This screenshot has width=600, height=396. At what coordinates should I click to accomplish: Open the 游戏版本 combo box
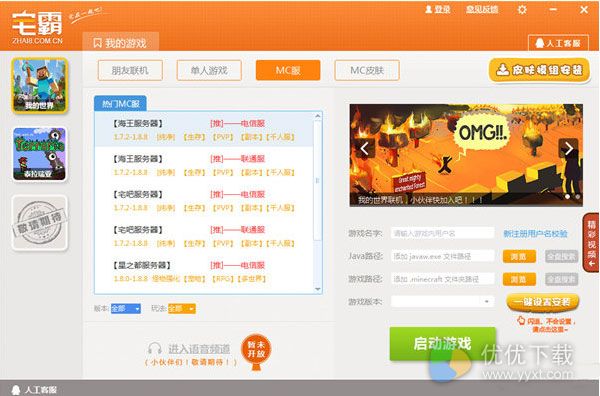tap(442, 301)
